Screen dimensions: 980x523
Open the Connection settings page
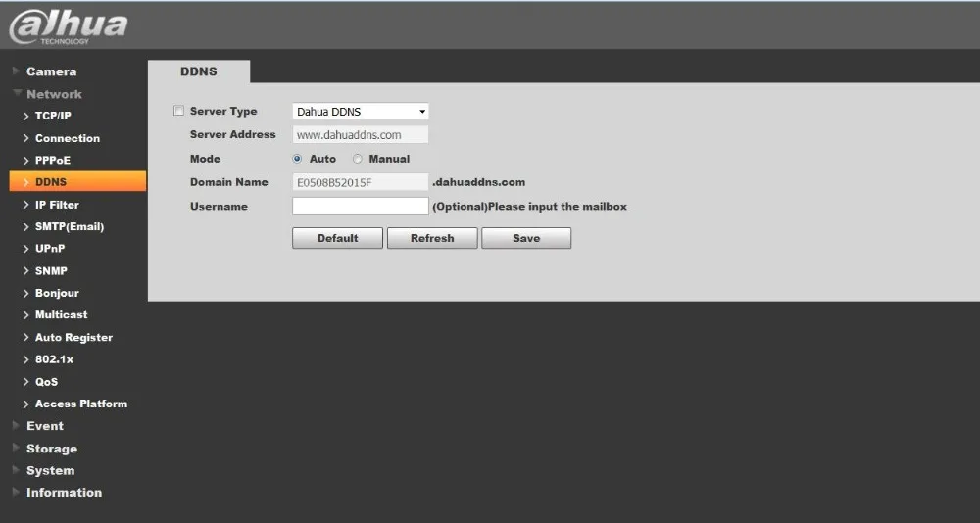point(67,138)
